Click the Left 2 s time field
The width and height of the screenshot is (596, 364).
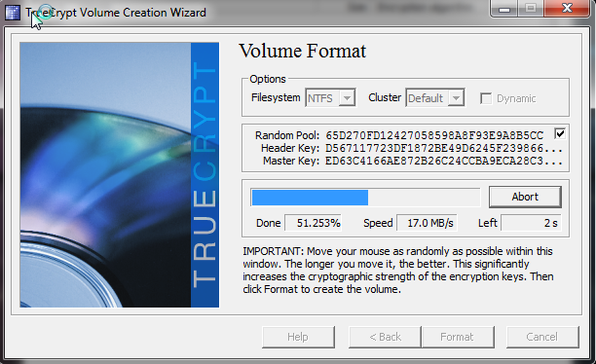click(531, 223)
